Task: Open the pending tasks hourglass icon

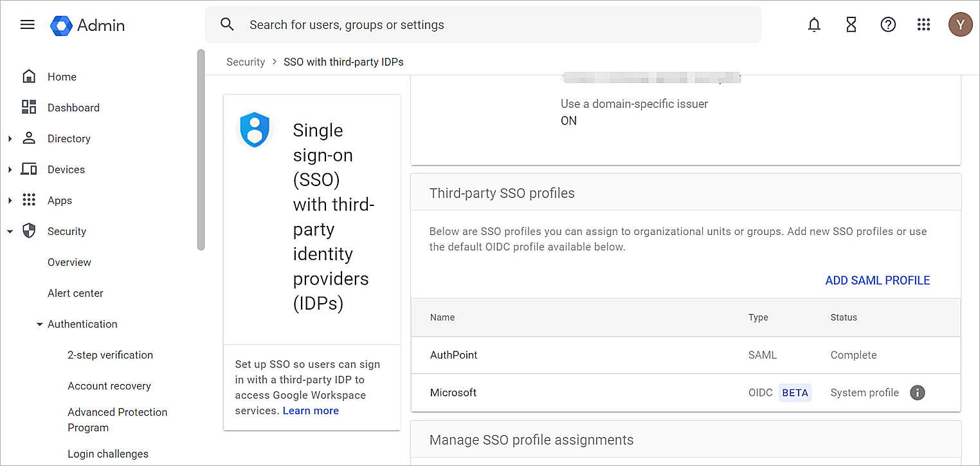Action: pos(851,24)
